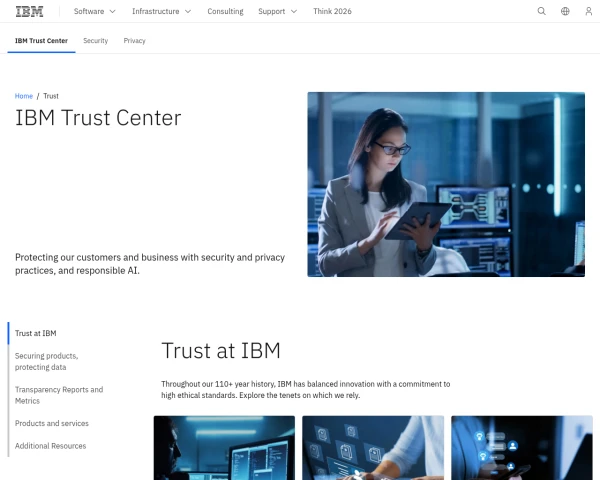Click the IBM Trust Center page heading

pyautogui.click(x=98, y=118)
